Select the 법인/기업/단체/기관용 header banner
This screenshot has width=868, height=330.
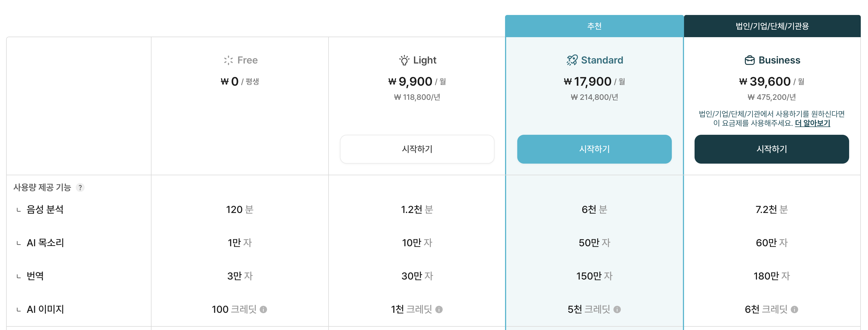772,26
